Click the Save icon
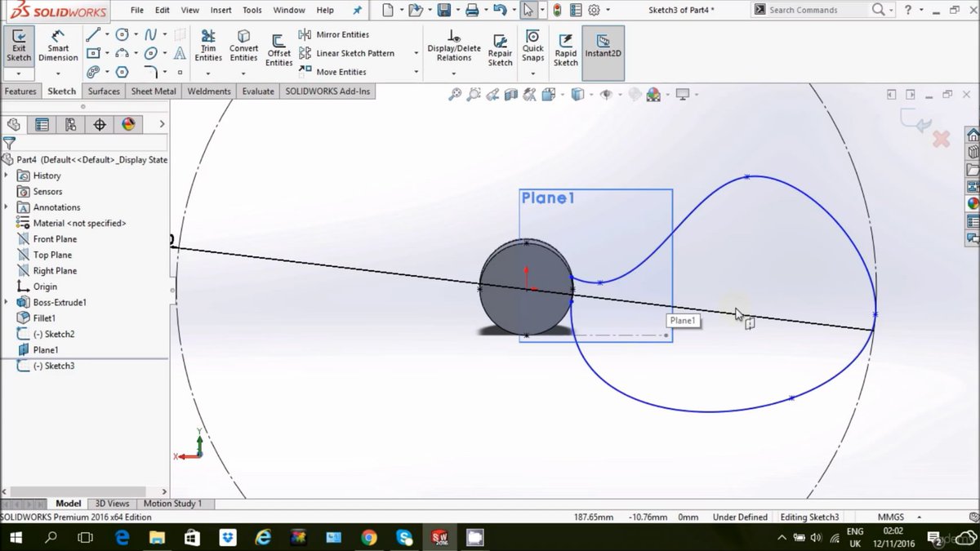This screenshot has width=980, height=551. (x=443, y=10)
